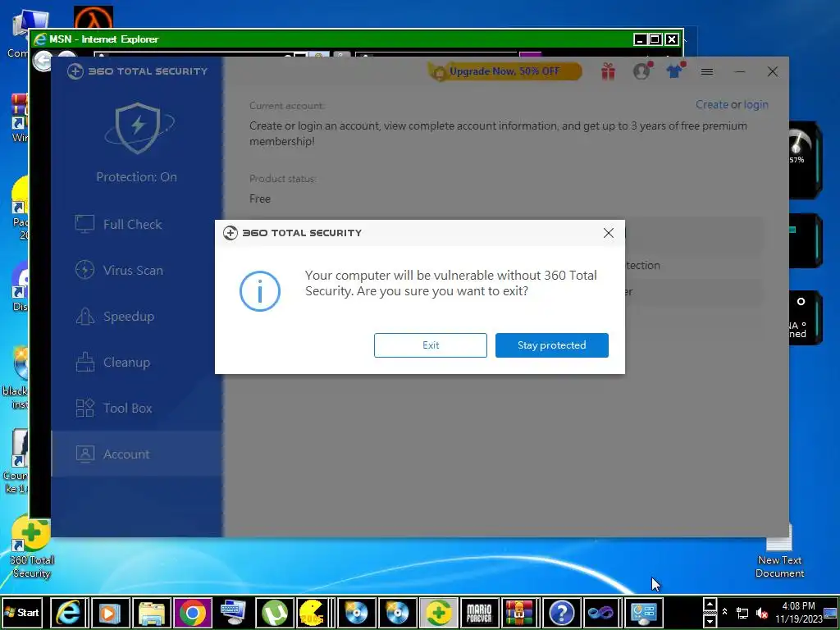This screenshot has width=840, height=630.
Task: Minimize the MSN Internet Explorer window
Action: [640, 39]
